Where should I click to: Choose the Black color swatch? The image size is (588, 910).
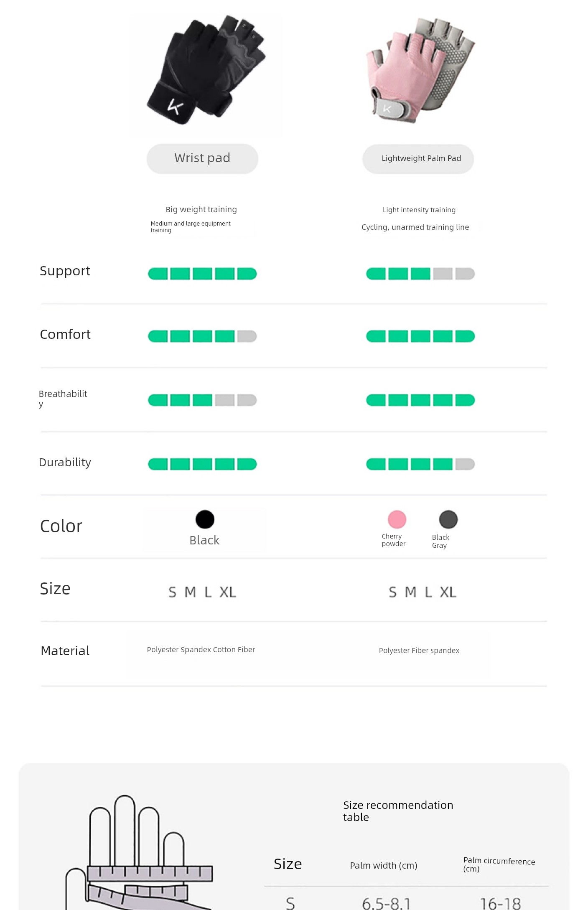pyautogui.click(x=205, y=519)
